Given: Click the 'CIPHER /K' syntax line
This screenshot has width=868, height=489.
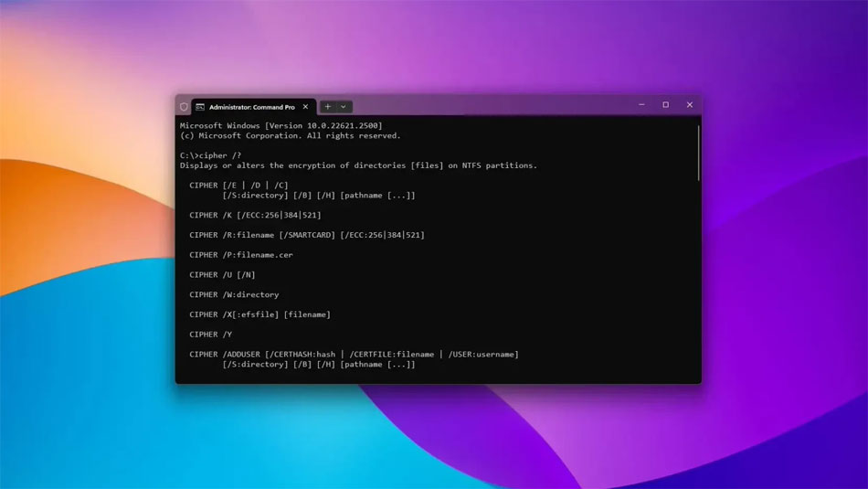Looking at the screenshot, I should point(255,215).
